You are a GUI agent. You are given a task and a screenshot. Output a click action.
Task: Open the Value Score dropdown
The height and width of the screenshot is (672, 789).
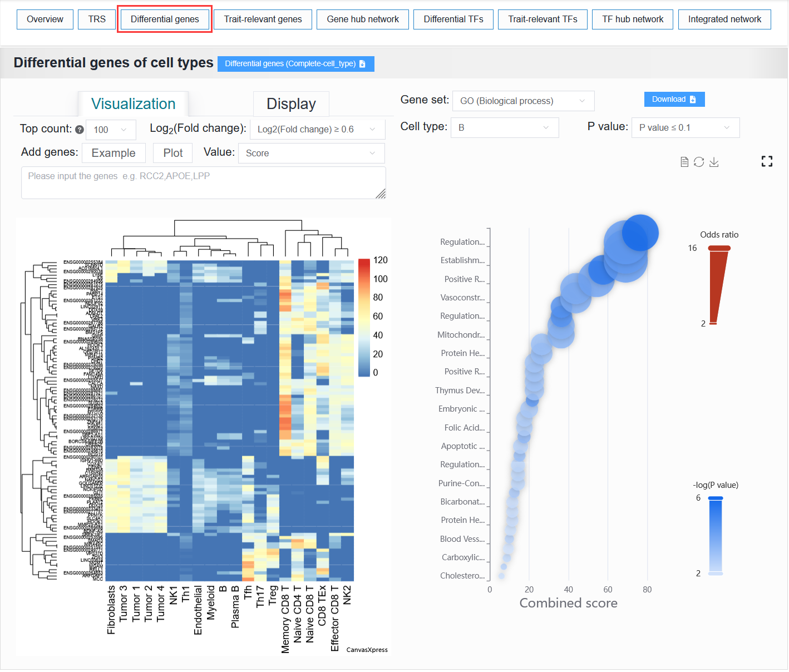pyautogui.click(x=312, y=153)
